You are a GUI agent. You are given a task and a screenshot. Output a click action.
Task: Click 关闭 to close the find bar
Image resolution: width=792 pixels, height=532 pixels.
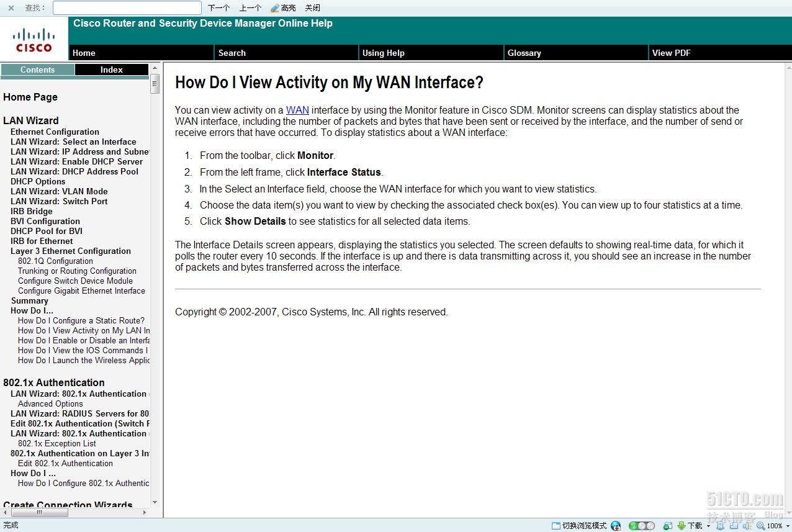[x=313, y=8]
